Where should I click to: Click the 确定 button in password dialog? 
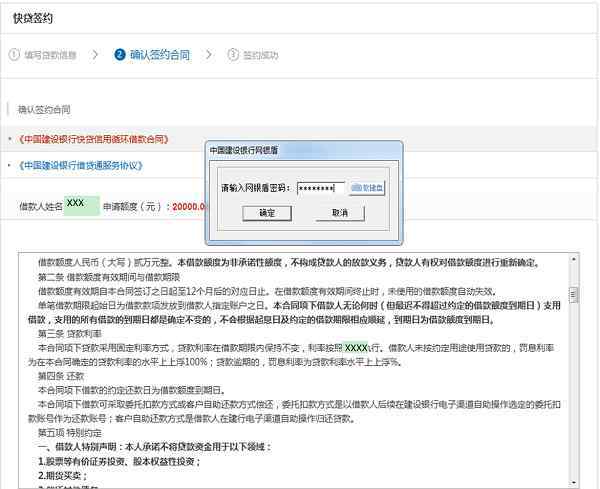coord(267,213)
